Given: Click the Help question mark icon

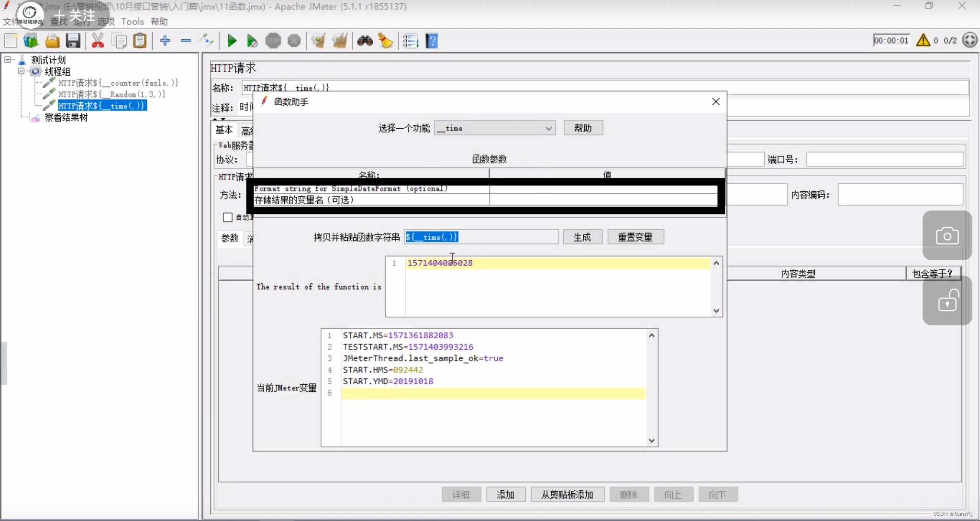Looking at the screenshot, I should click(x=432, y=41).
